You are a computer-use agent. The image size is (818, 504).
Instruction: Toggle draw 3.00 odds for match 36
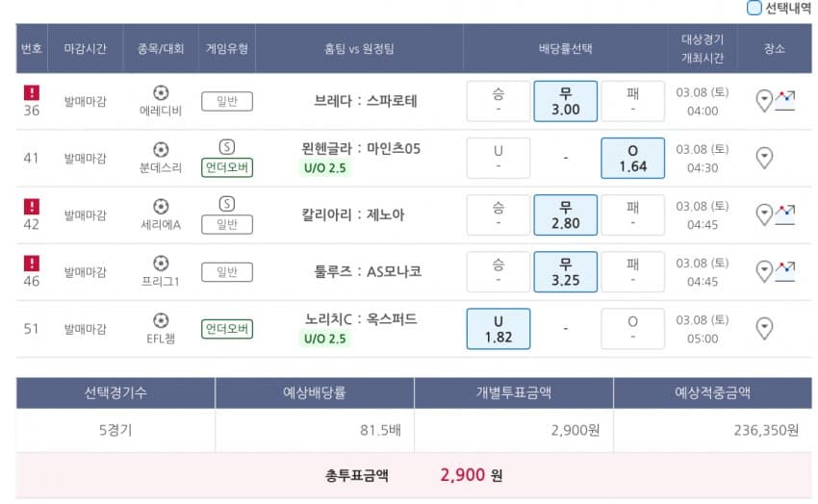pyautogui.click(x=566, y=101)
